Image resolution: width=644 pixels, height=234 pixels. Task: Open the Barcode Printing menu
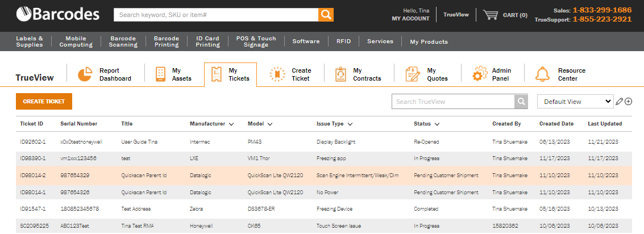click(x=167, y=41)
